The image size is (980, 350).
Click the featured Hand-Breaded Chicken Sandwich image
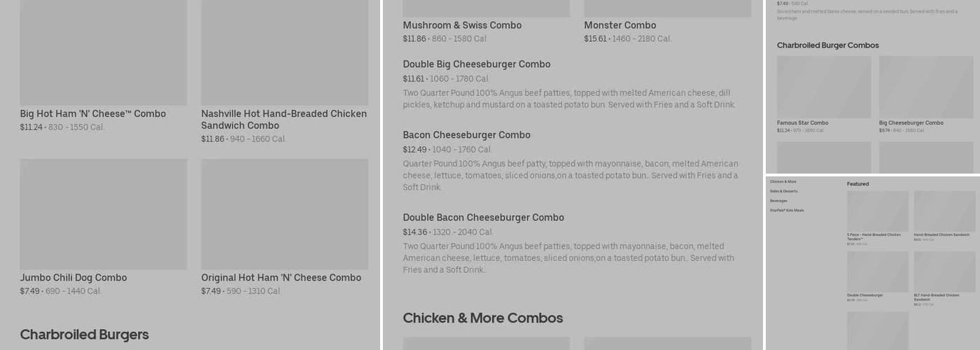[944, 211]
